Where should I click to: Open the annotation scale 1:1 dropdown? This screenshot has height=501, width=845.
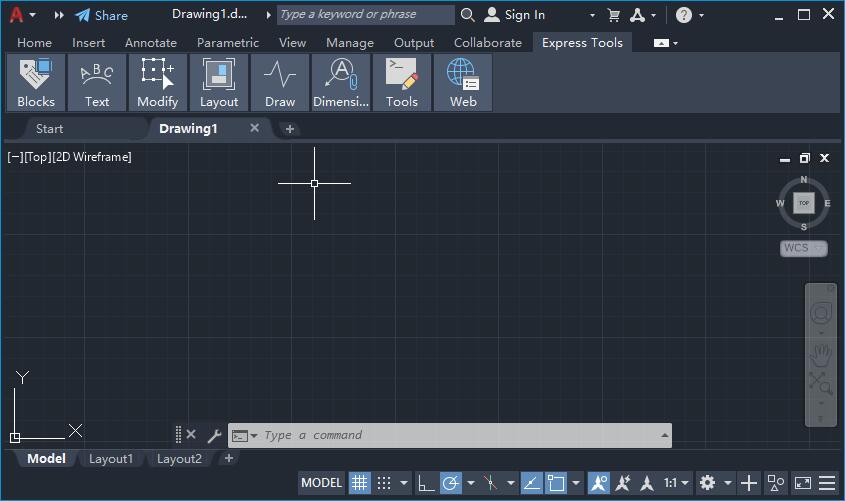pyautogui.click(x=676, y=483)
